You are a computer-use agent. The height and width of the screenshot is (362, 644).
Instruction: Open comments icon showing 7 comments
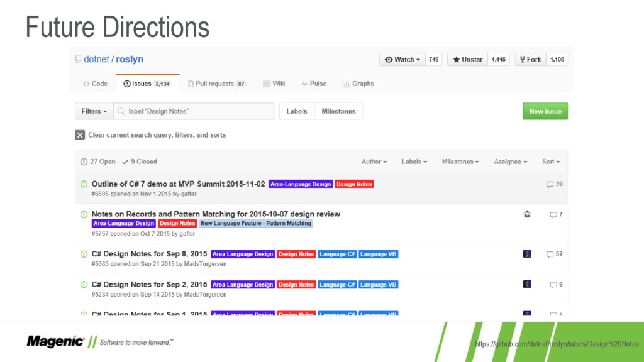(x=553, y=215)
